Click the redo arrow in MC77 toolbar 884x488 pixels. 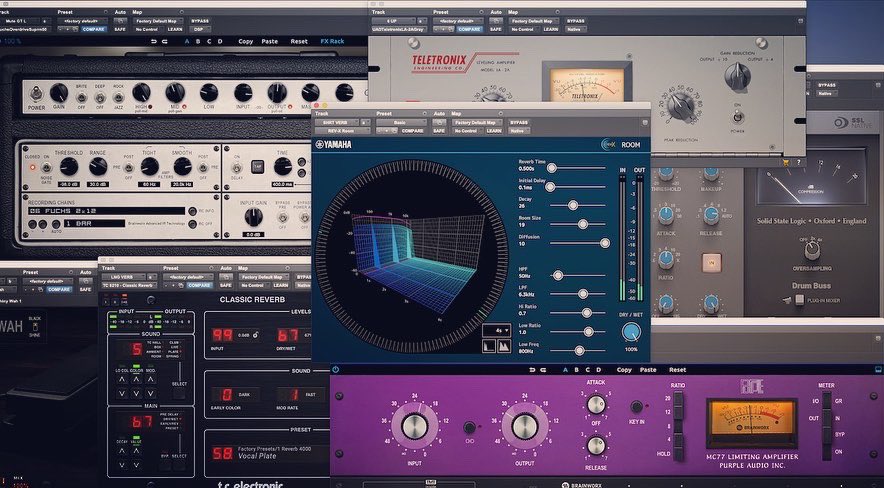[x=543, y=370]
